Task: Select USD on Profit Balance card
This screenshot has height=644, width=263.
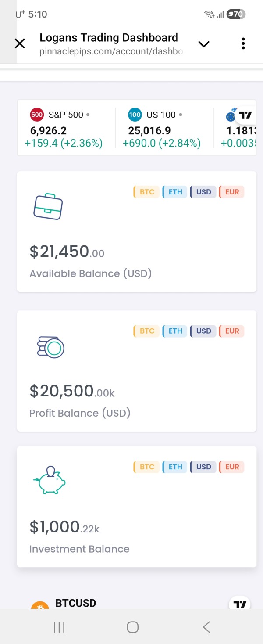Action: pos(203,331)
